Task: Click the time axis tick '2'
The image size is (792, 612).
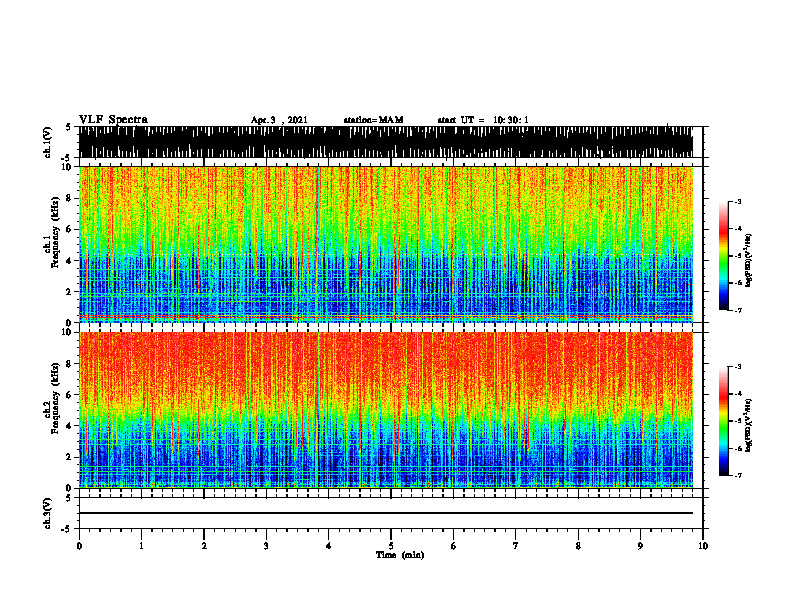Action: (204, 546)
